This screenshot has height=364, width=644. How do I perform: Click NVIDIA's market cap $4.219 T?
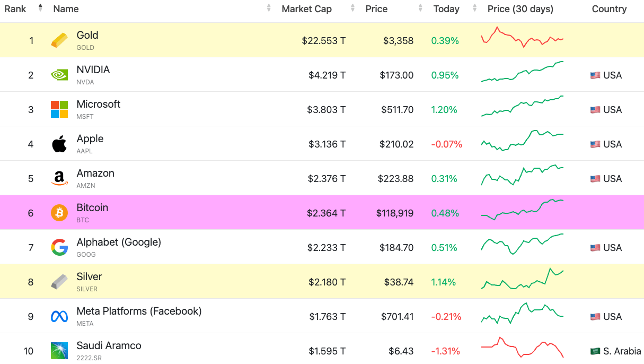pyautogui.click(x=327, y=75)
